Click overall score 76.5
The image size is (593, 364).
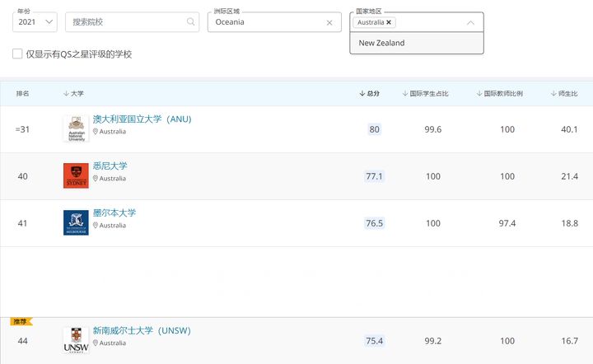[x=375, y=223]
